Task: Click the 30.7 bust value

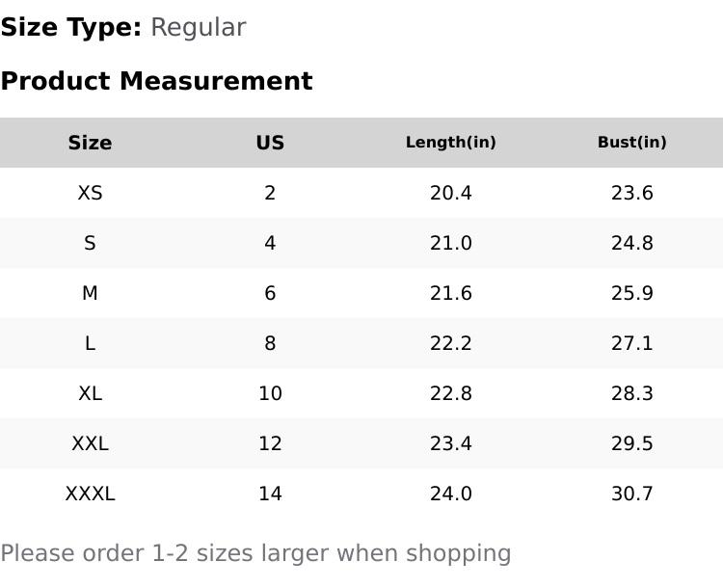Action: [631, 494]
